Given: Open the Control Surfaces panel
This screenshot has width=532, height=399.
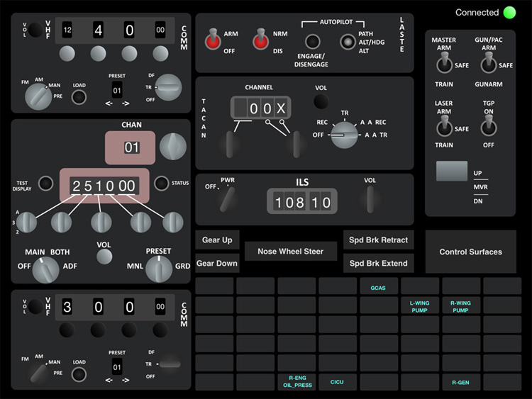Looking at the screenshot, I should click(470, 252).
